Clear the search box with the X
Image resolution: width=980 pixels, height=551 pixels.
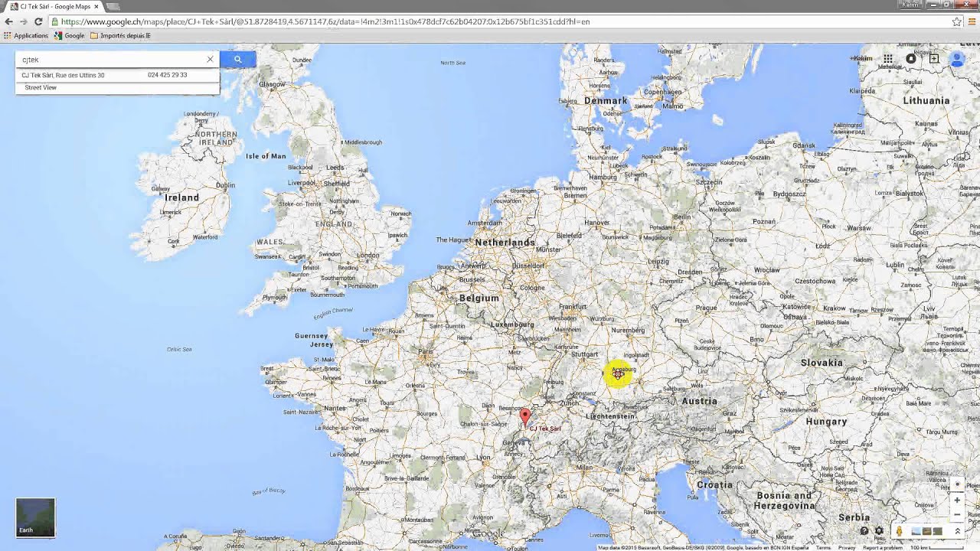[210, 60]
